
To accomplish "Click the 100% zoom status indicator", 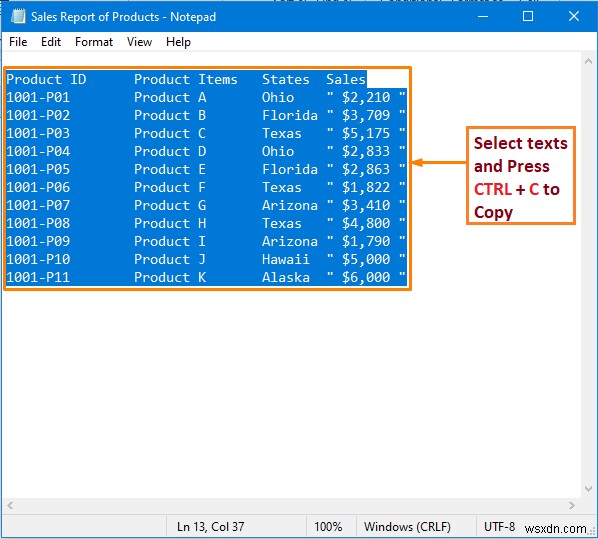I will [x=328, y=527].
